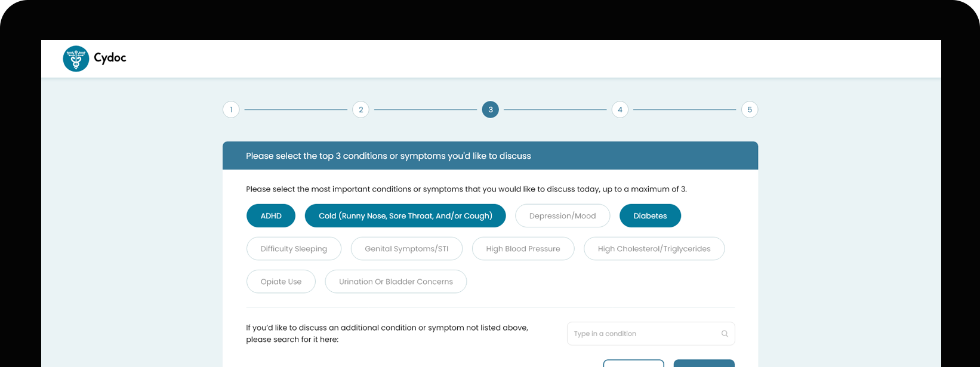Deselect the ADHD condition chip

[271, 216]
